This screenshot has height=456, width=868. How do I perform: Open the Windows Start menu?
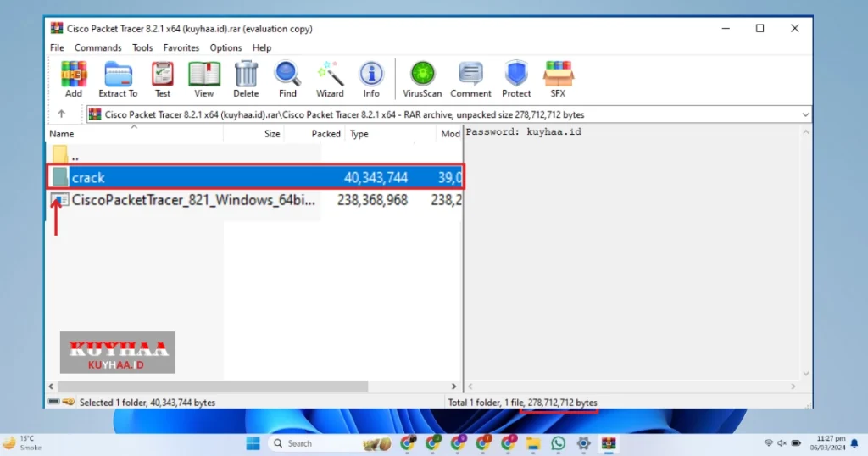tap(253, 443)
